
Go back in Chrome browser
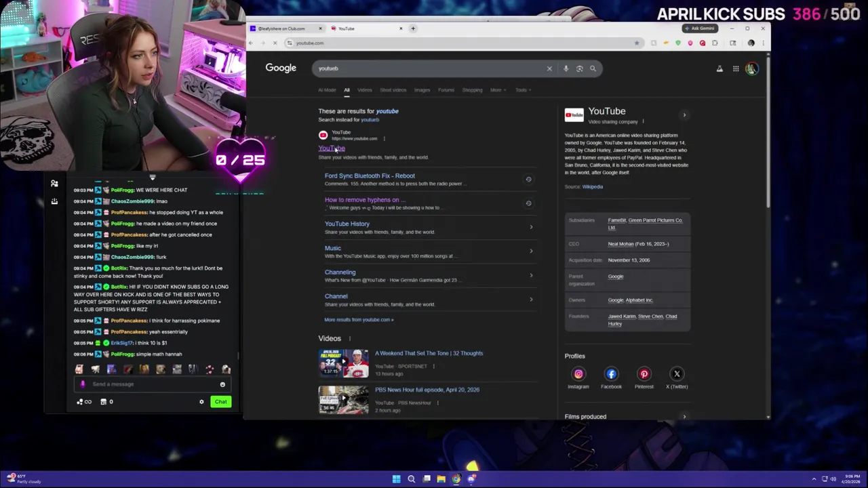pos(251,43)
